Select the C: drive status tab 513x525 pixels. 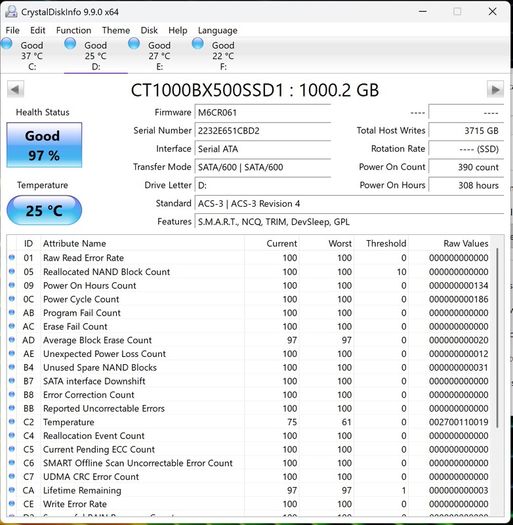click(32, 55)
